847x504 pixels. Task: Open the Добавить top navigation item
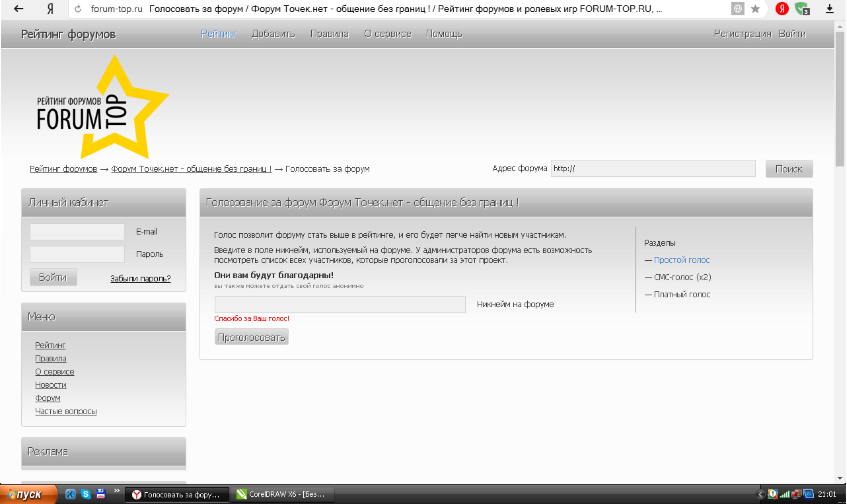tap(273, 34)
